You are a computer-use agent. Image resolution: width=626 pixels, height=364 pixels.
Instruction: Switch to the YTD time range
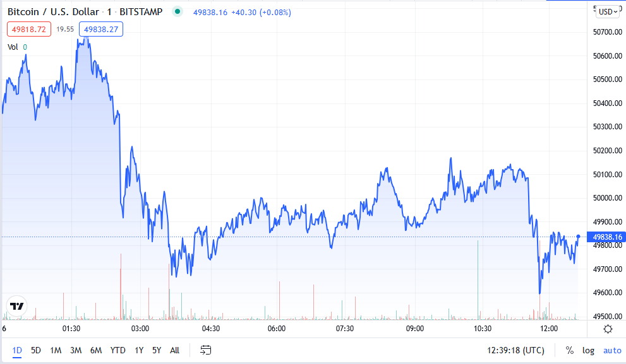pyautogui.click(x=117, y=350)
